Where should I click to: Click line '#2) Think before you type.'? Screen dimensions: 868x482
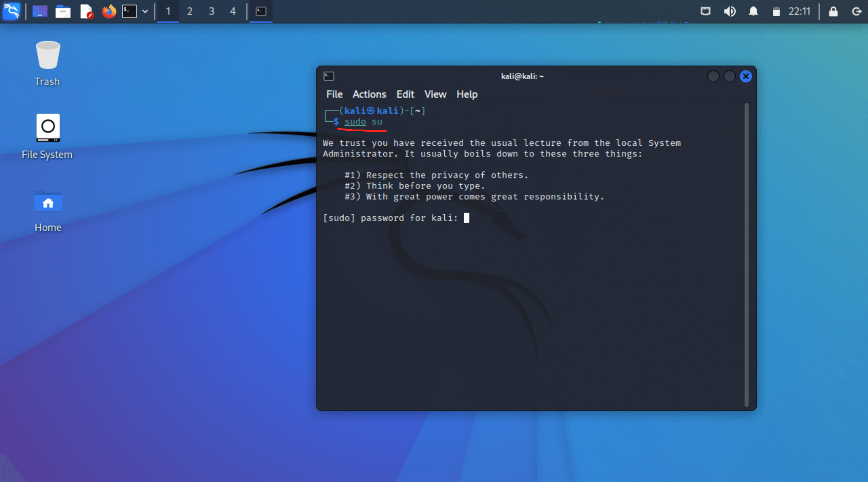point(415,186)
